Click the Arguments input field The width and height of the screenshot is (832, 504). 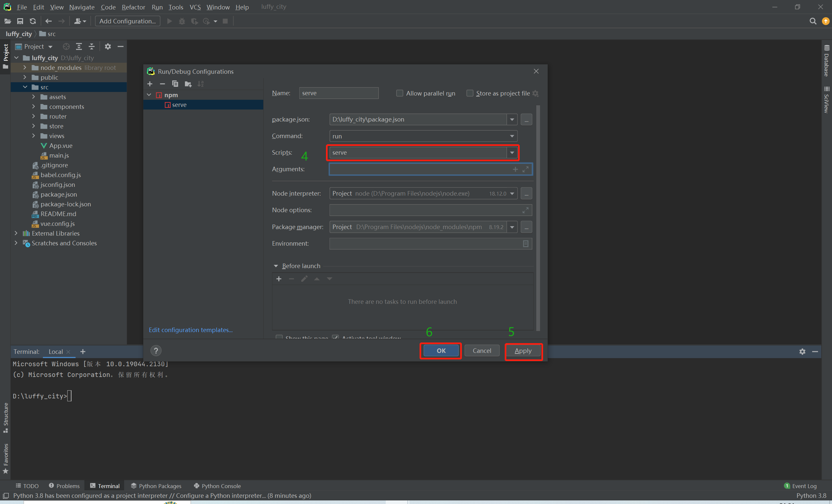click(419, 169)
